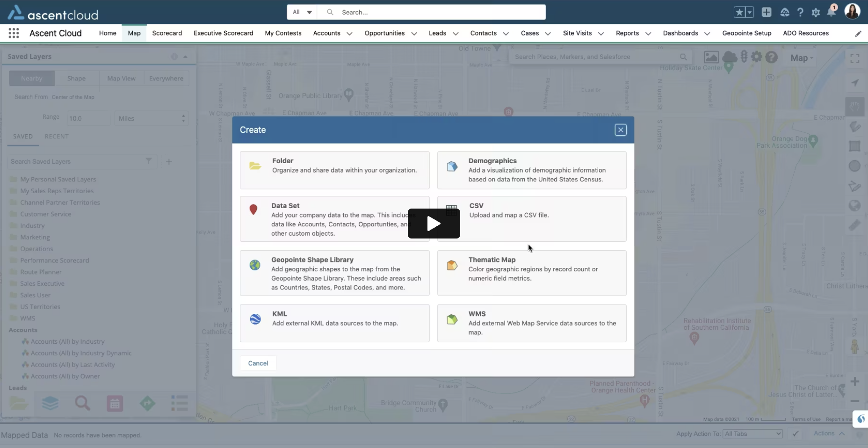Open the layers stack icon in bottom toolbar

50,403
